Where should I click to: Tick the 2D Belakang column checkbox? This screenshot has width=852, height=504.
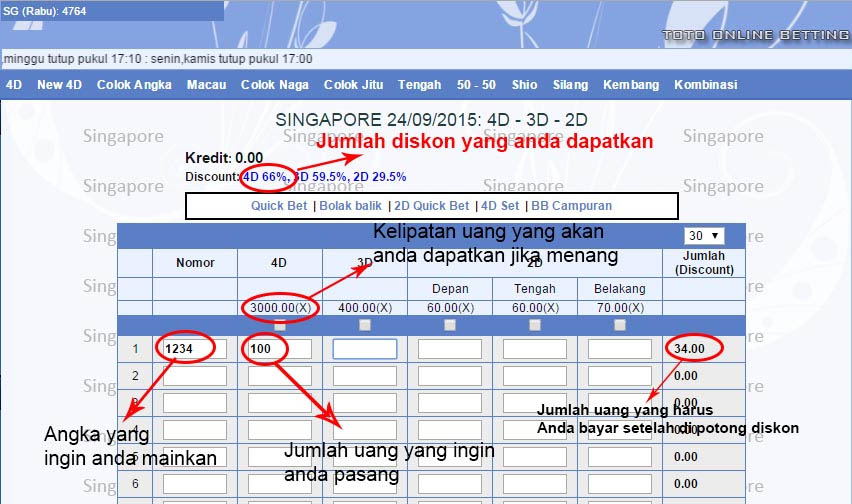[x=620, y=325]
